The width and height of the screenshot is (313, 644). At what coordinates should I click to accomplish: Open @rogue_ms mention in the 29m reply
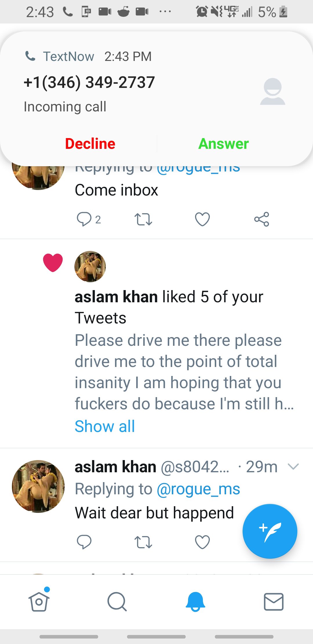[198, 489]
